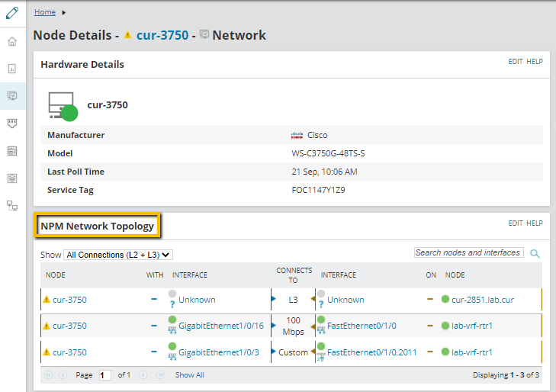Open cur-3750 node in GigabitEthernet1/0/16 row

(x=69, y=326)
